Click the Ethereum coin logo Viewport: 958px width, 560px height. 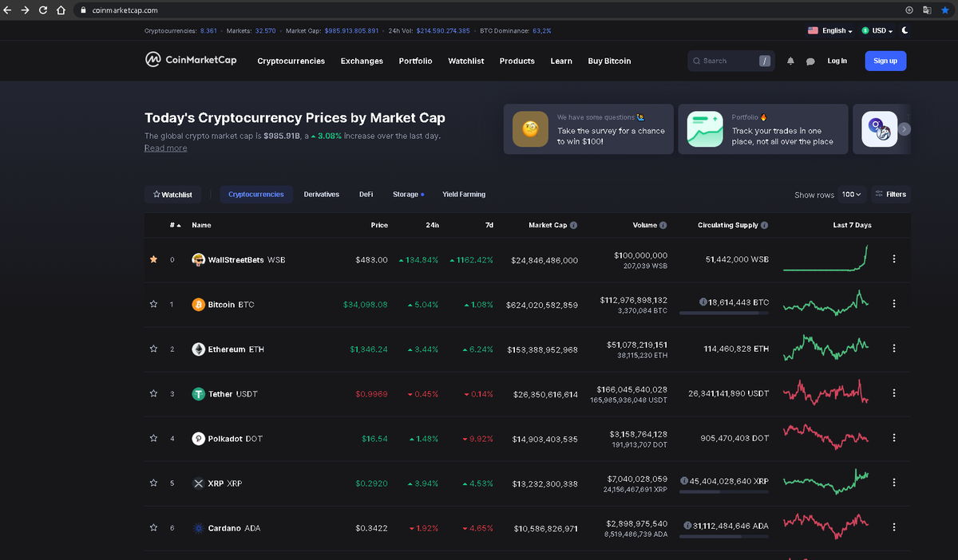coord(199,349)
